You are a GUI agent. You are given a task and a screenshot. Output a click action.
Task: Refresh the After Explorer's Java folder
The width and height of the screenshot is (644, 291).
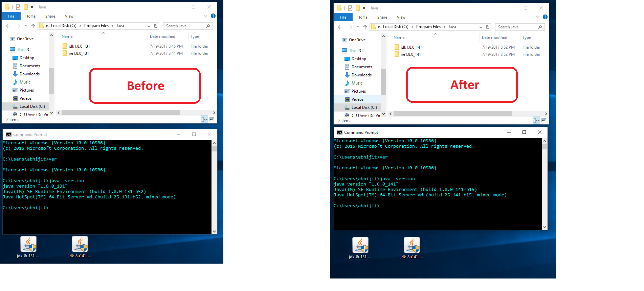[488, 27]
